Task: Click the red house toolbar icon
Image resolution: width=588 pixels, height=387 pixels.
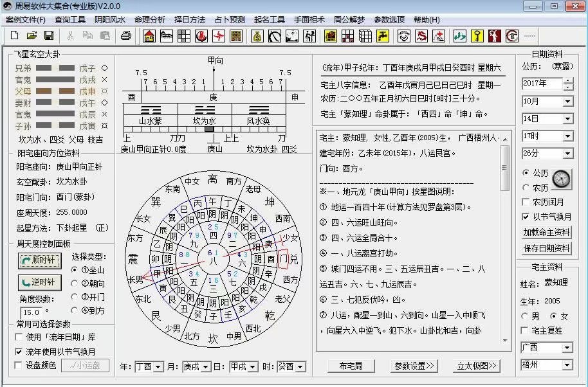Action: point(149,35)
